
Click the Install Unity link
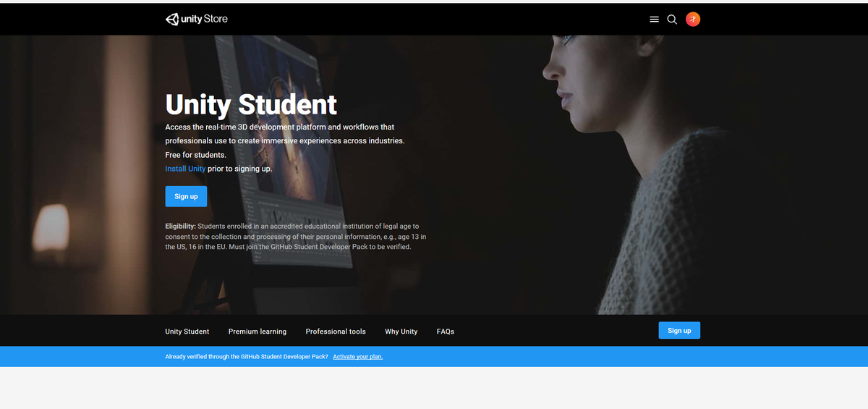tap(185, 169)
